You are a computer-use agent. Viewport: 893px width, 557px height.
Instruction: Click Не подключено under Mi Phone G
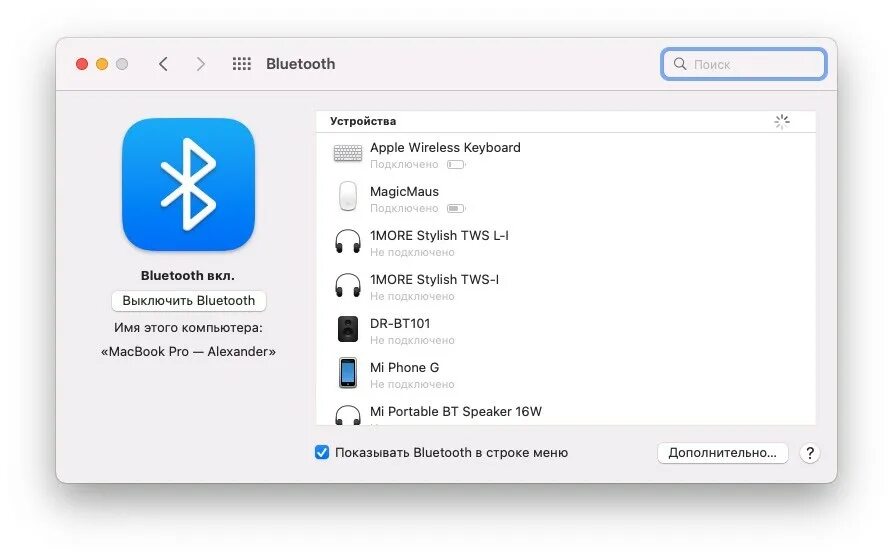412,384
